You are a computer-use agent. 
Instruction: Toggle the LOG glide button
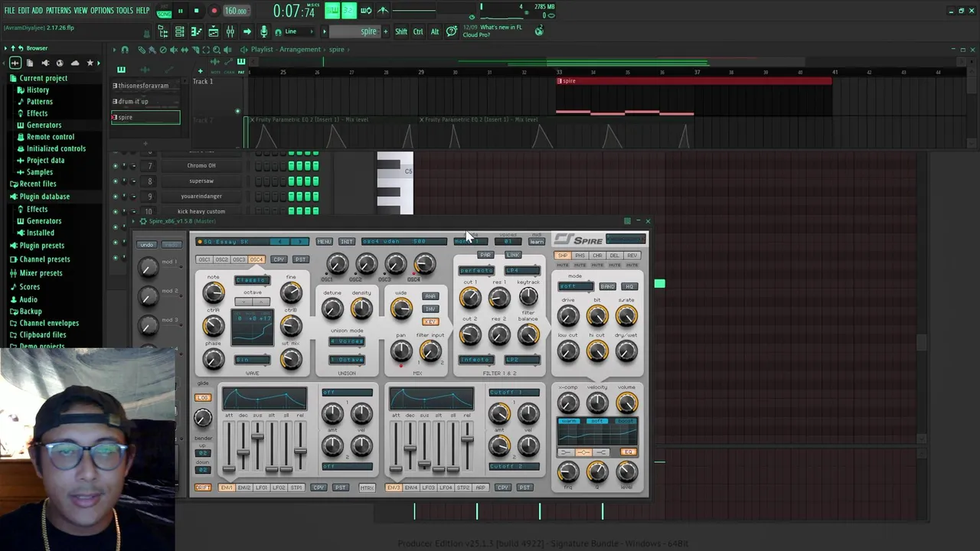pyautogui.click(x=203, y=398)
